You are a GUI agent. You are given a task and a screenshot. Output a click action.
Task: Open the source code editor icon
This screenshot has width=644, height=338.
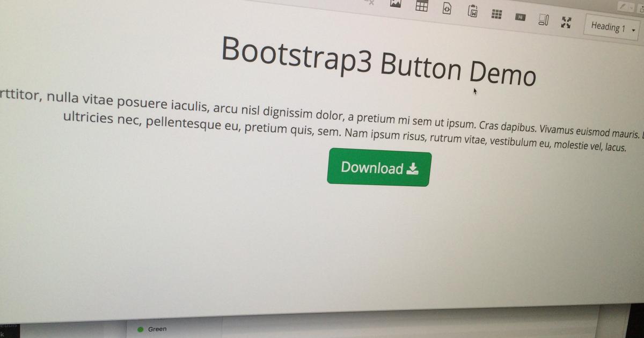[446, 8]
